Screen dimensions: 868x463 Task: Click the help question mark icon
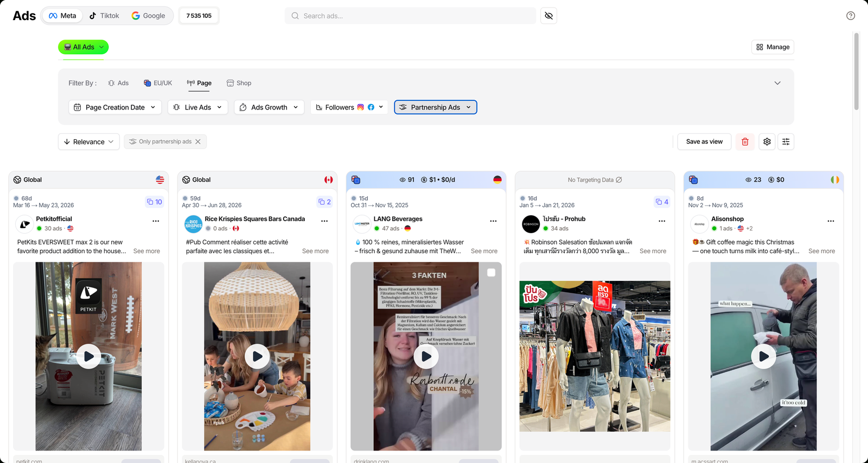pos(851,16)
